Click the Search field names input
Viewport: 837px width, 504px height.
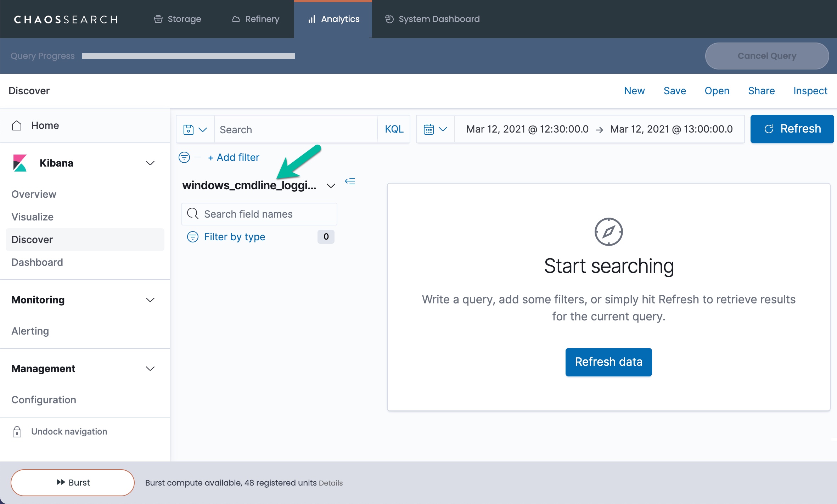(266, 214)
